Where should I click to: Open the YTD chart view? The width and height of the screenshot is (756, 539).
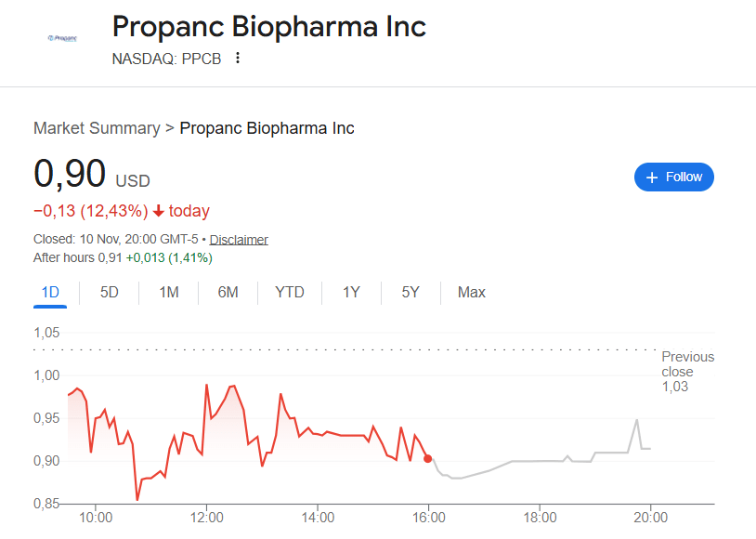[290, 292]
